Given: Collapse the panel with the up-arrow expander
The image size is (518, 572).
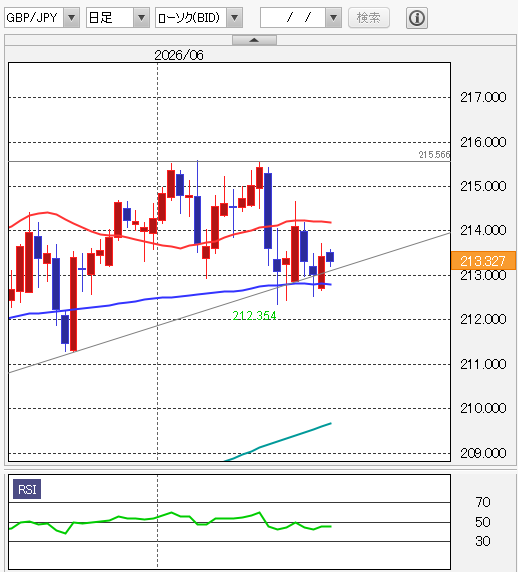Looking at the screenshot, I should pos(254,40).
